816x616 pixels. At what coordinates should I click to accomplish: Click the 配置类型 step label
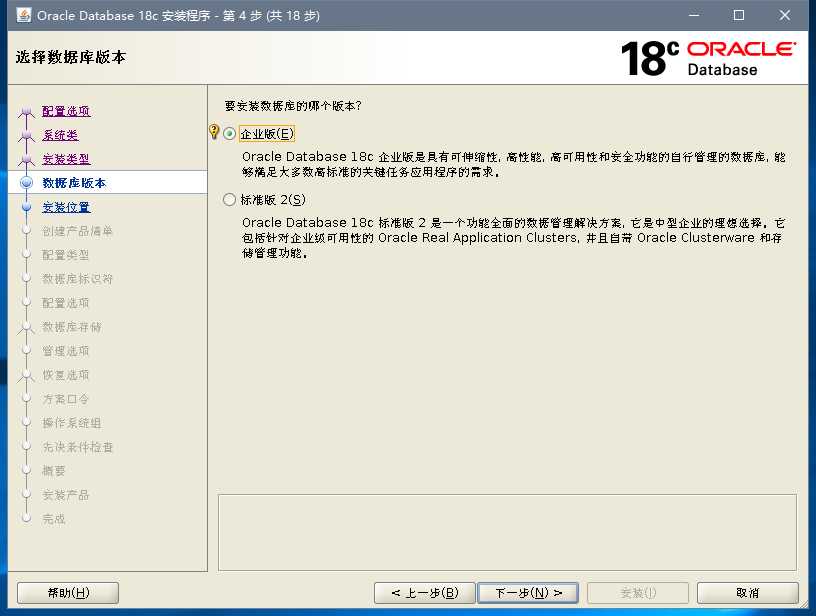tap(66, 255)
